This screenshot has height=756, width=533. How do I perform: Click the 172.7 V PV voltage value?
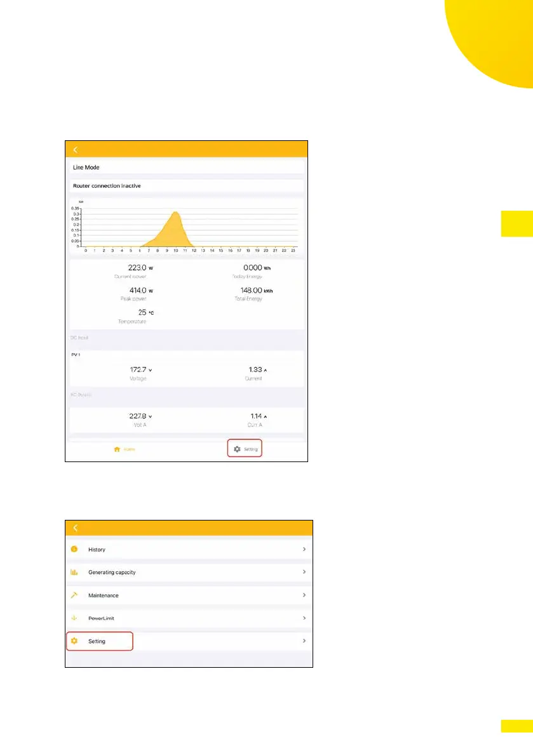pyautogui.click(x=141, y=369)
